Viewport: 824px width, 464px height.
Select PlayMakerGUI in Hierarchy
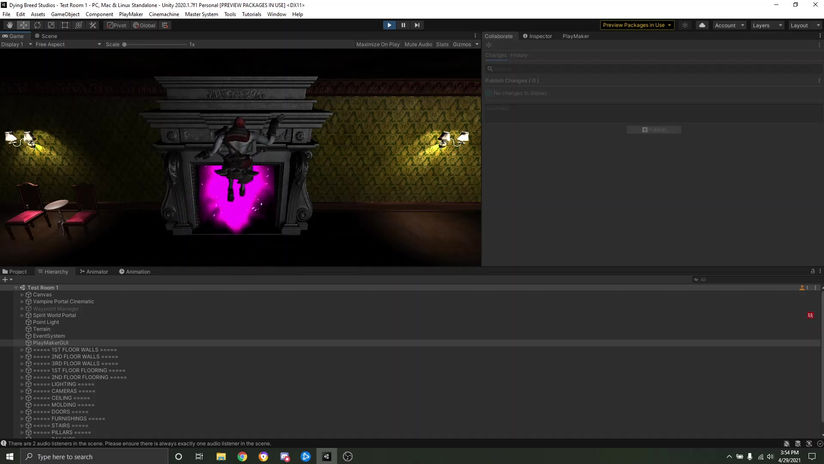point(50,343)
